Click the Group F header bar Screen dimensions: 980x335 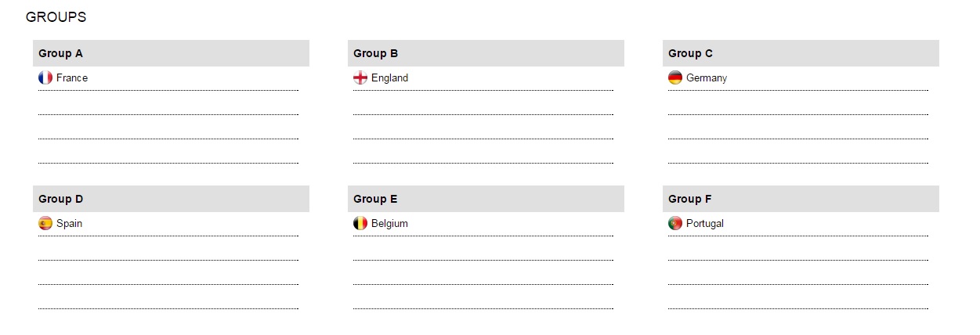(801, 199)
